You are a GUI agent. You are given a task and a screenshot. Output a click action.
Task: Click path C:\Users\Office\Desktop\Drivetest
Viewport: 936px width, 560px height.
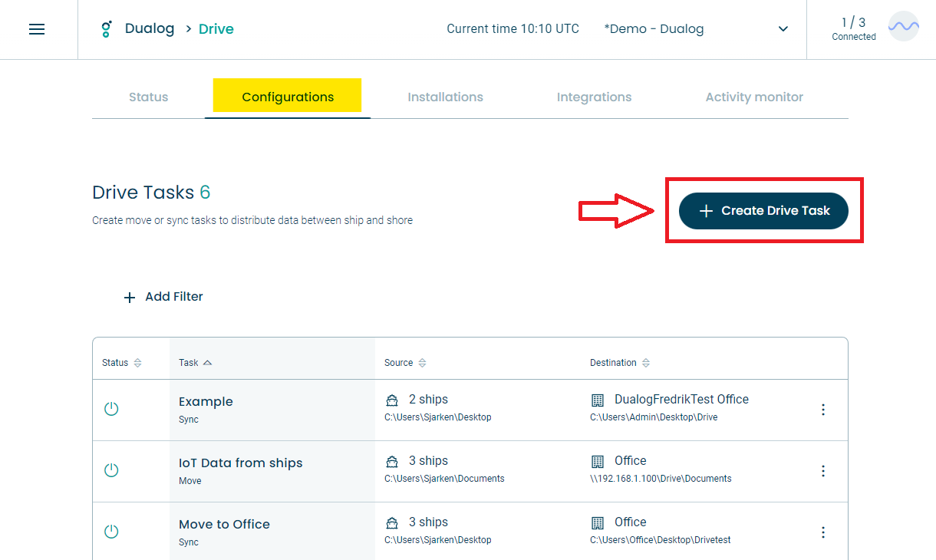click(x=661, y=540)
